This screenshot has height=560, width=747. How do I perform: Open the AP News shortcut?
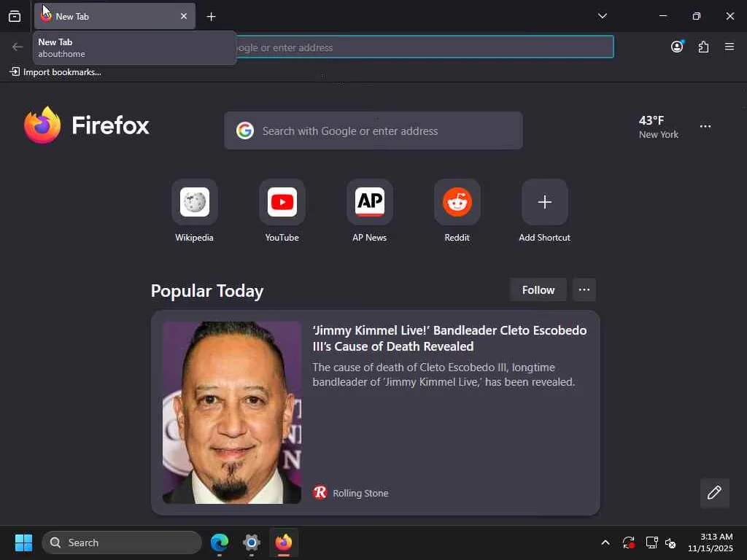370,211
